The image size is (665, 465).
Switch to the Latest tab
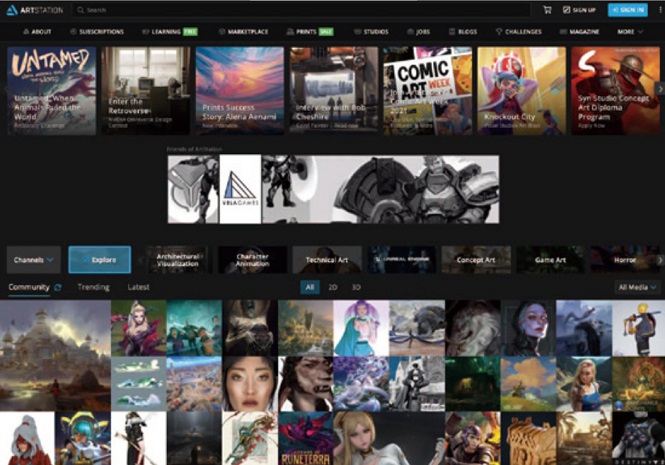coord(138,287)
